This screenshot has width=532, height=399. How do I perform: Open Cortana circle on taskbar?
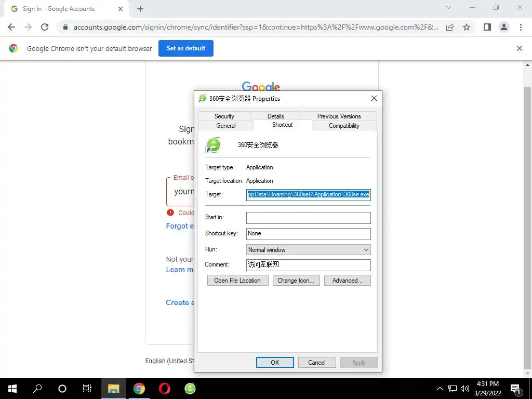coord(62,389)
